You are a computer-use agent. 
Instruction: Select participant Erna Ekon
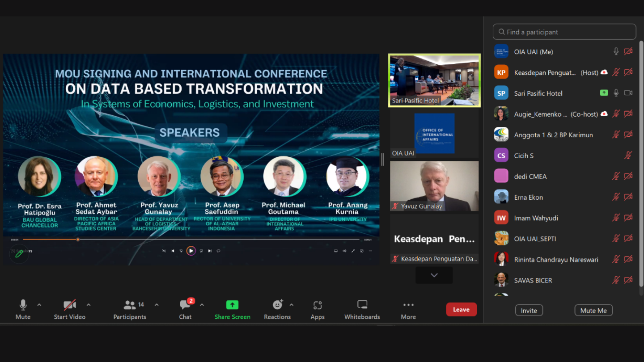565,197
